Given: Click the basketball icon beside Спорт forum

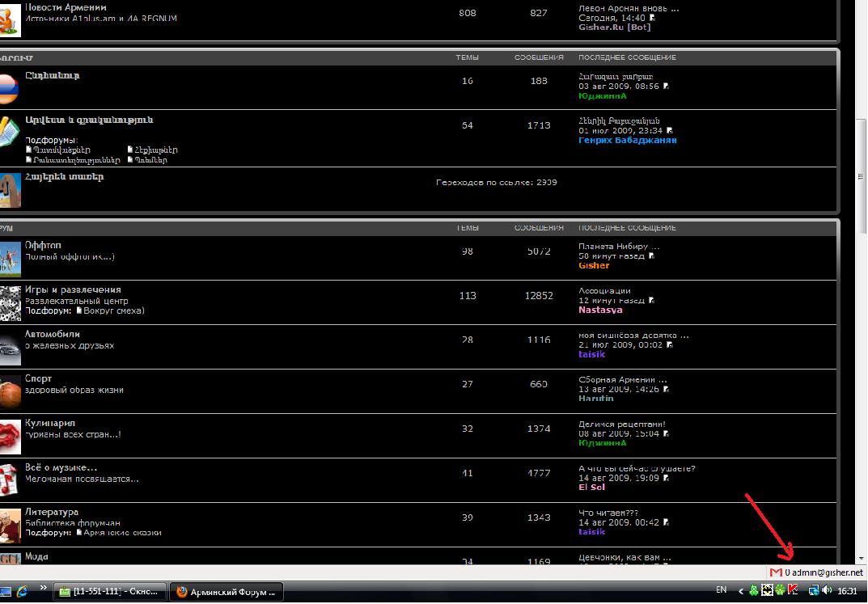Looking at the screenshot, I should pos(10,392).
